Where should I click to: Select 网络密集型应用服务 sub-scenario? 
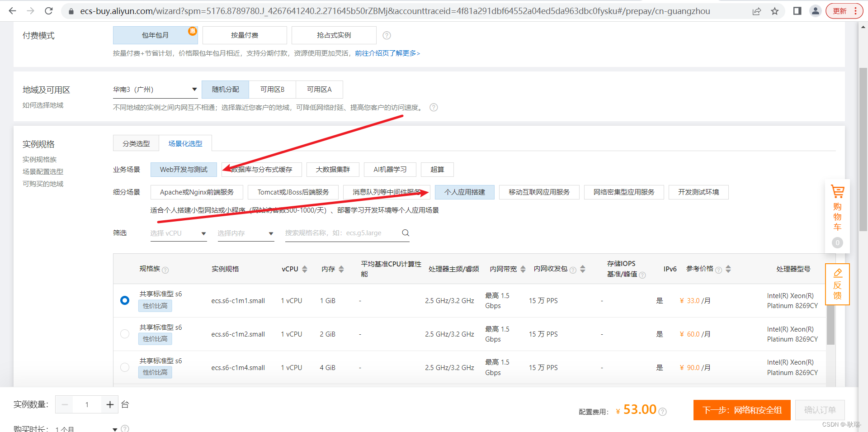tap(624, 192)
